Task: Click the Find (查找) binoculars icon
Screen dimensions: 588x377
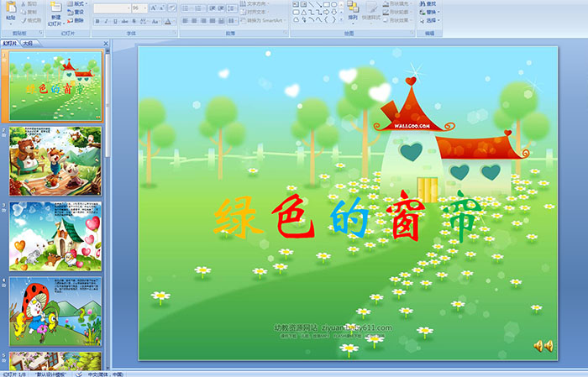Action: click(430, 3)
